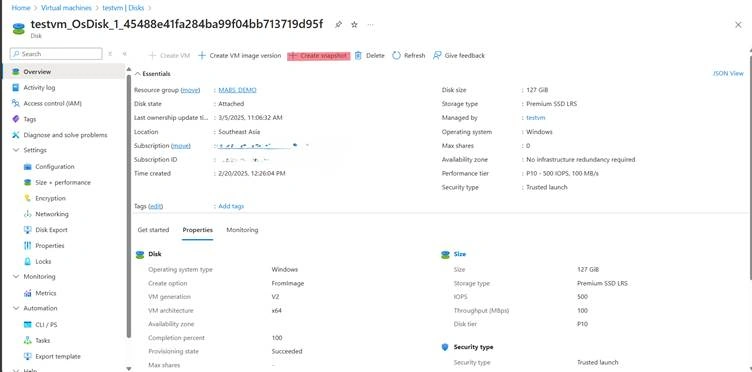This screenshot has width=752, height=372.
Task: Collapse the sidebar menu with double-chevron
Action: coord(125,54)
